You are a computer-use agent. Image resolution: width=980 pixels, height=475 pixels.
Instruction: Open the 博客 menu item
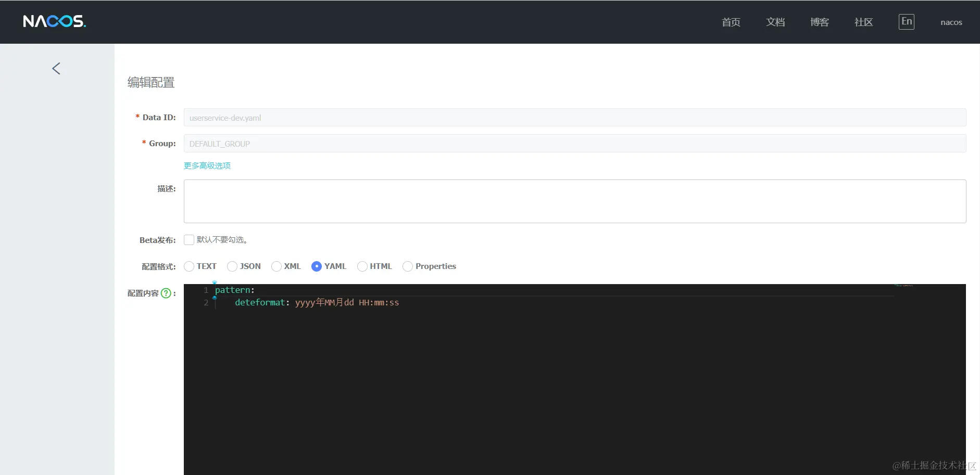pos(820,22)
